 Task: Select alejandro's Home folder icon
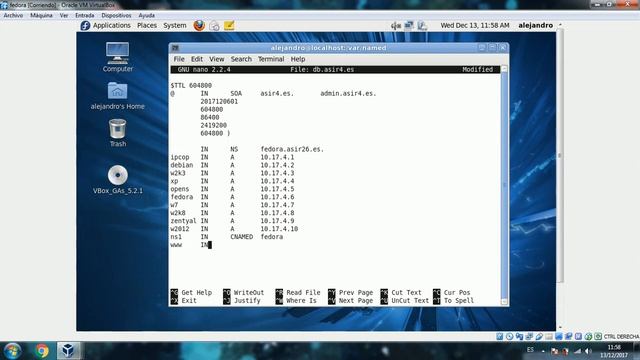click(118, 96)
